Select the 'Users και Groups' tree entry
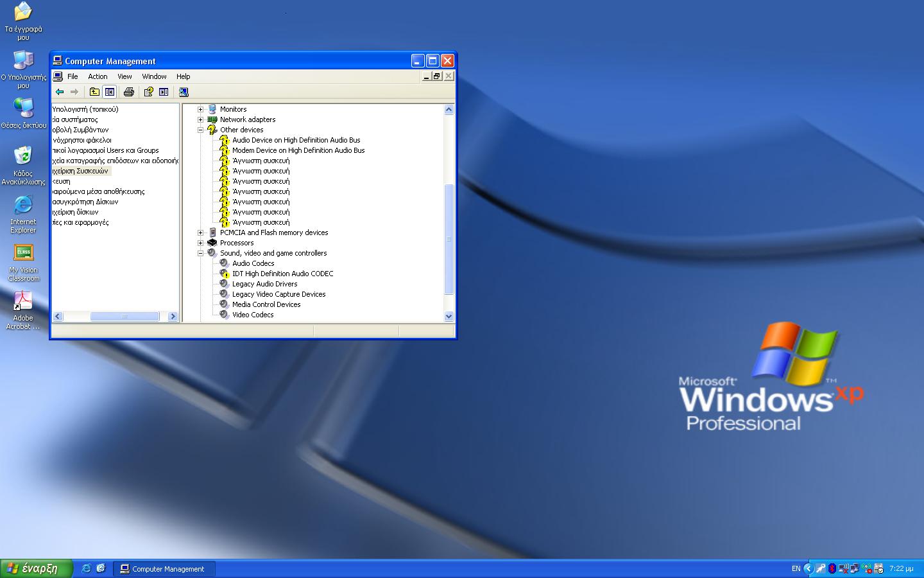924x578 pixels. click(105, 150)
